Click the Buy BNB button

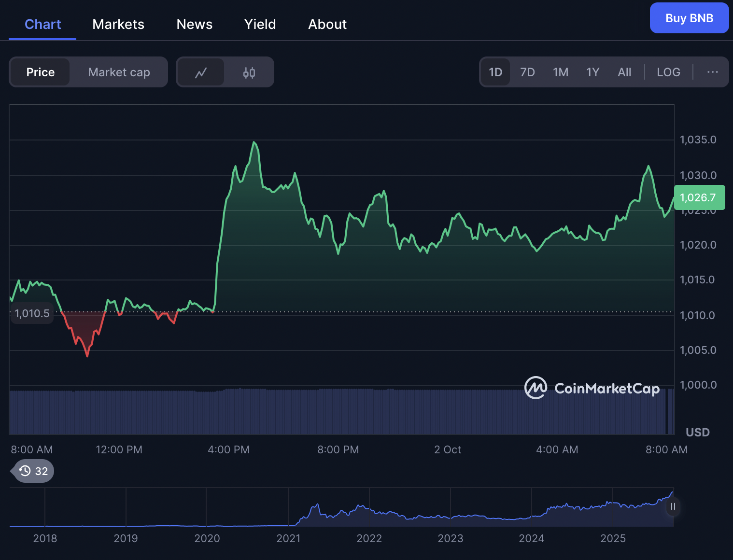[x=689, y=18]
